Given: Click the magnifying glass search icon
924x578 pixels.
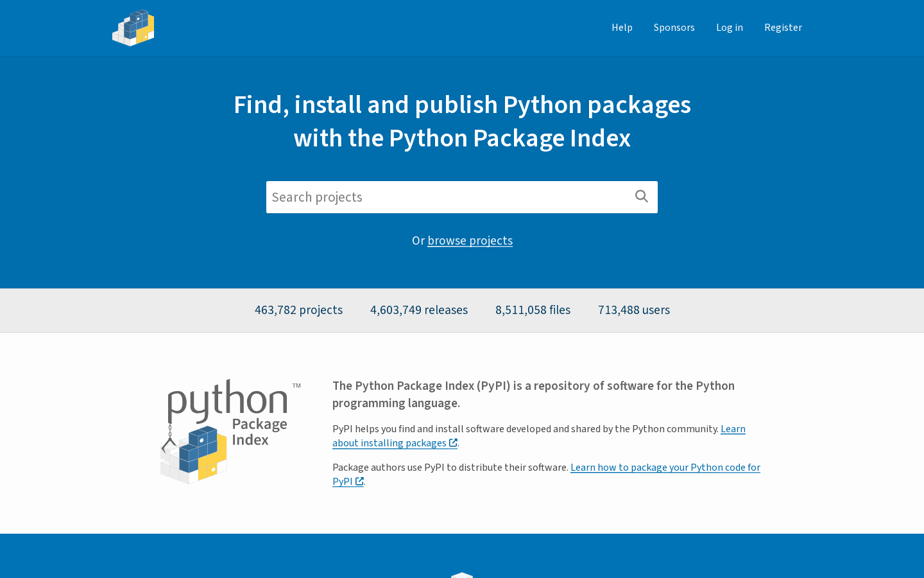Looking at the screenshot, I should (x=642, y=197).
